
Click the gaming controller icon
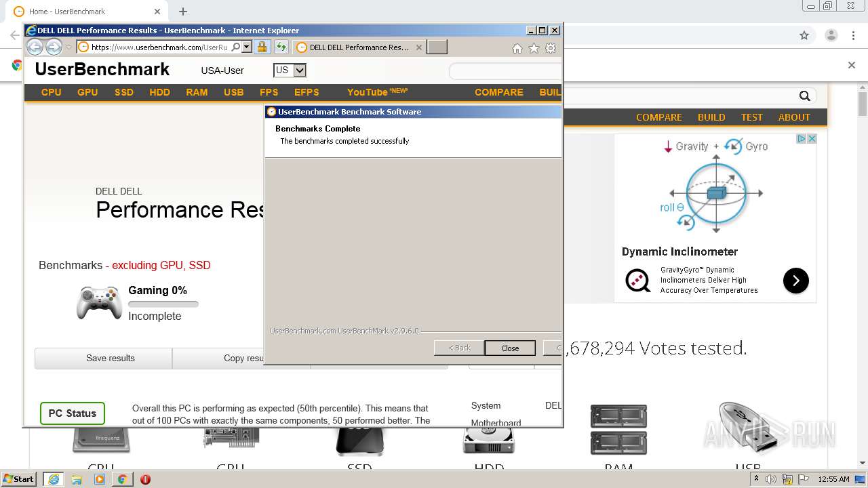(x=99, y=303)
